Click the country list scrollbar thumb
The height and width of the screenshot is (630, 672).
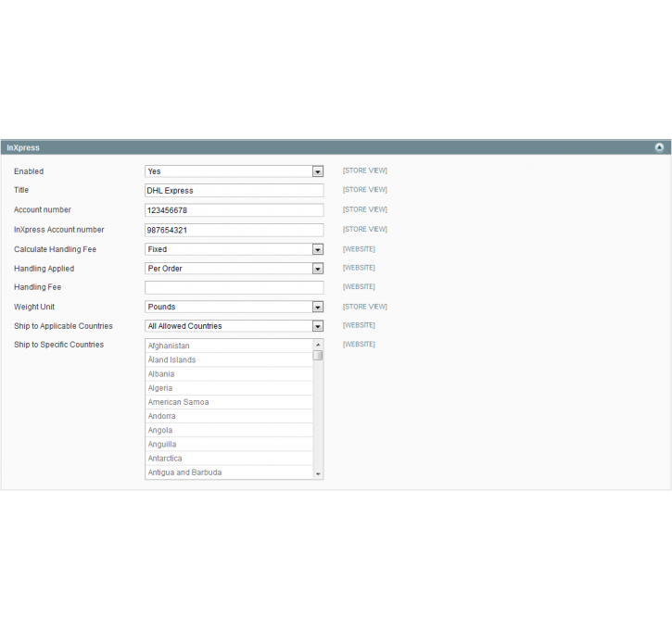[x=318, y=356]
